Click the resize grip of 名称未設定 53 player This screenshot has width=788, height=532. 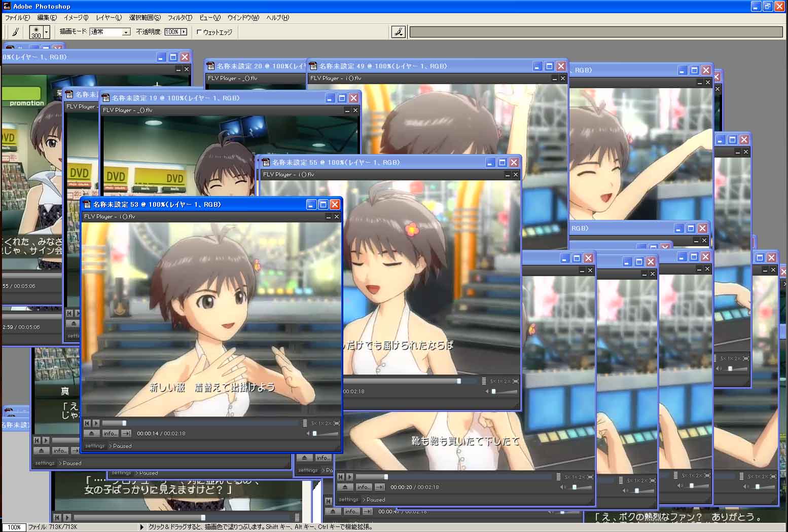click(337, 447)
